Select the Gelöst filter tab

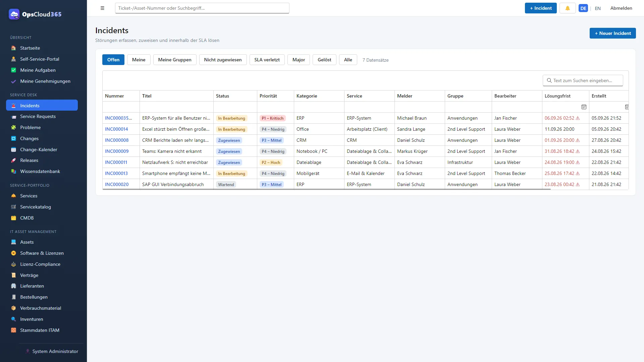pos(324,60)
